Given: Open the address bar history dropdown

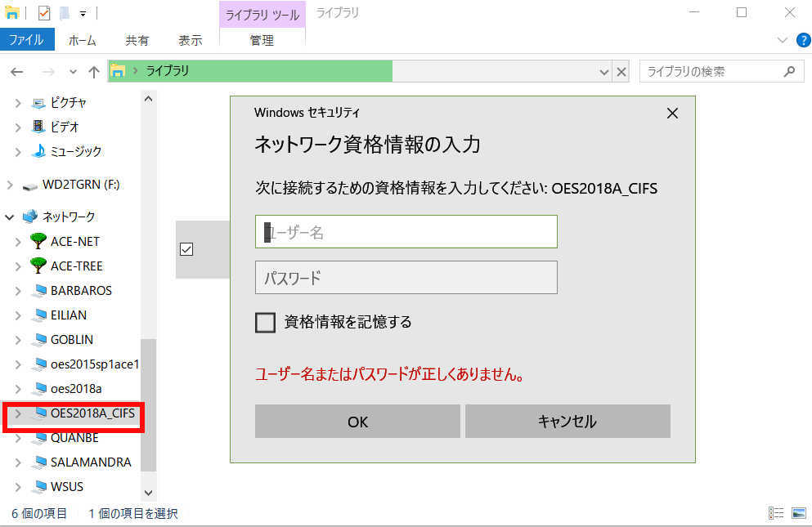Looking at the screenshot, I should pyautogui.click(x=603, y=72).
